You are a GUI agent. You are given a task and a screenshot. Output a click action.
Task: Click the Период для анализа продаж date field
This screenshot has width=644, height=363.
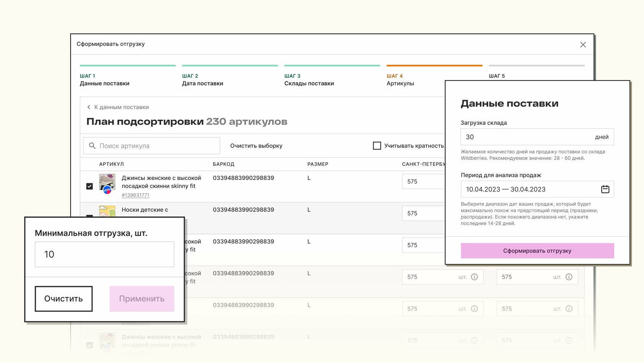[537, 189]
